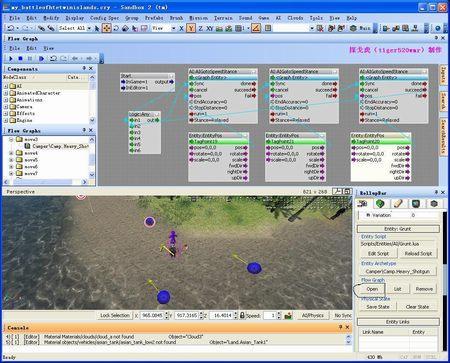Open the Flow Graph View menu
Screen dimensions: 450x363
pyautogui.click(x=49, y=48)
